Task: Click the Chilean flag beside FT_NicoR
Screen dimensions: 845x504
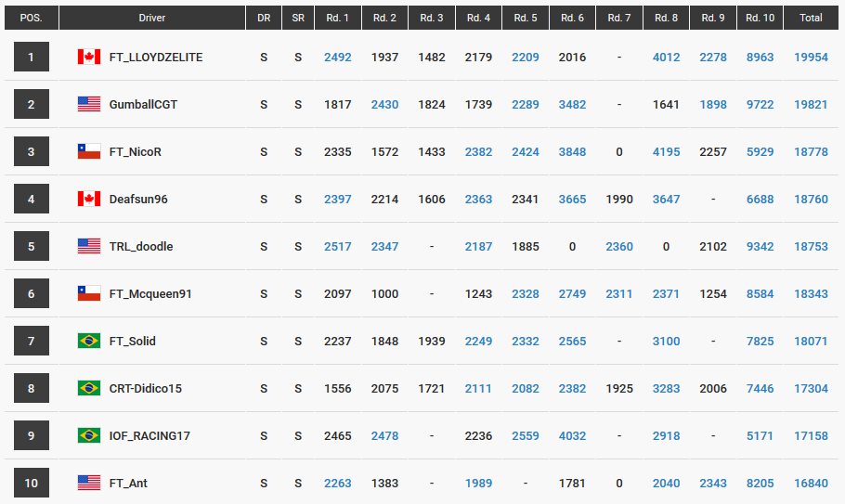Action: click(x=89, y=151)
